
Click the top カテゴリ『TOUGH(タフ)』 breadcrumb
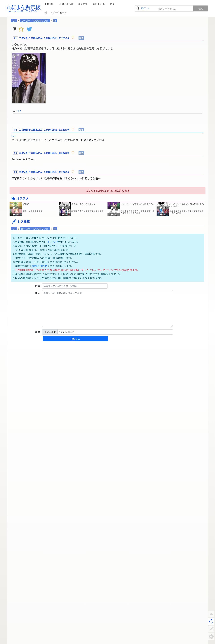[35, 21]
